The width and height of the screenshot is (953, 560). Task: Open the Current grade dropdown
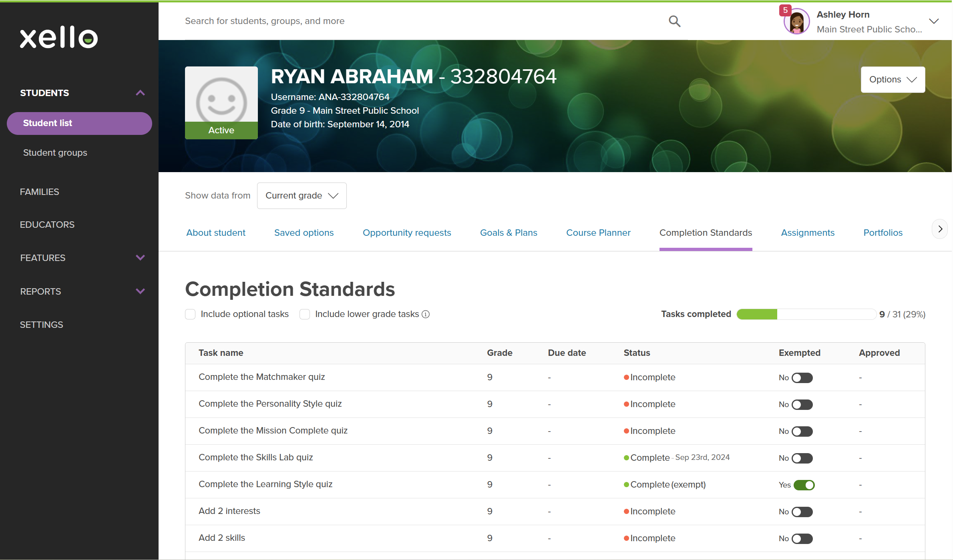pyautogui.click(x=302, y=196)
